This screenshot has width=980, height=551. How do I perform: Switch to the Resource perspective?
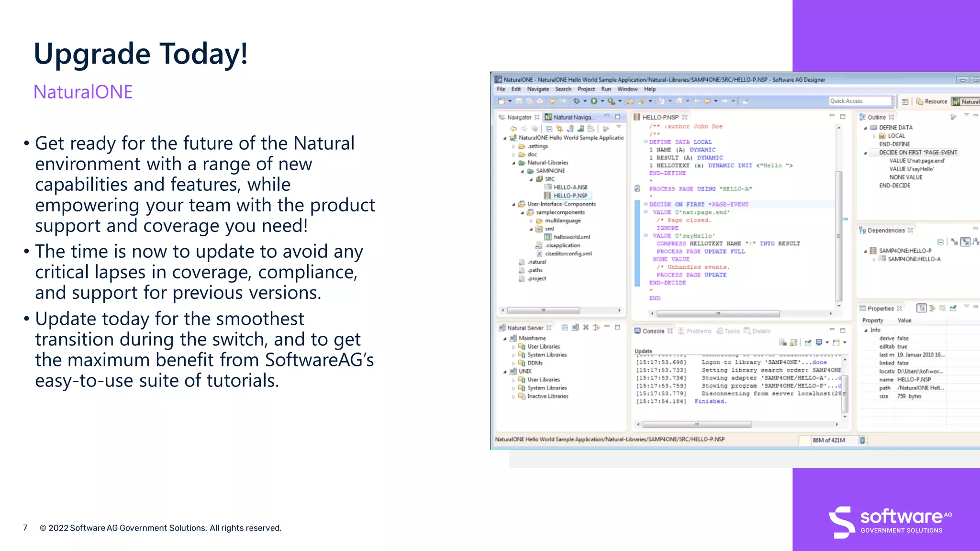pos(932,101)
